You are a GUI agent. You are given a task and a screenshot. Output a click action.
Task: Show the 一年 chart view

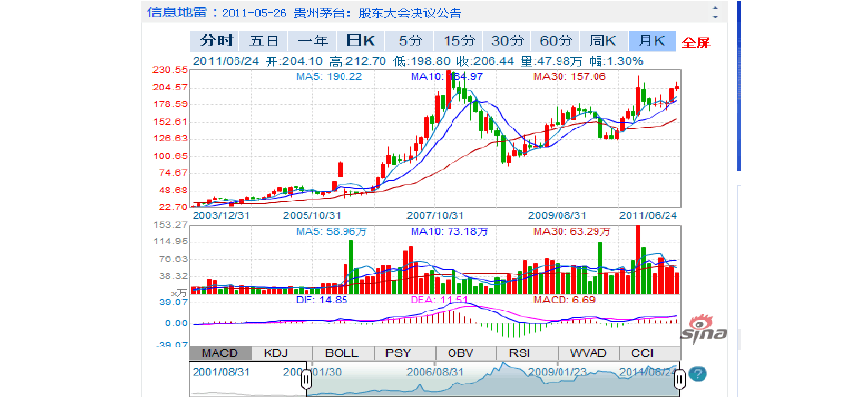point(312,41)
